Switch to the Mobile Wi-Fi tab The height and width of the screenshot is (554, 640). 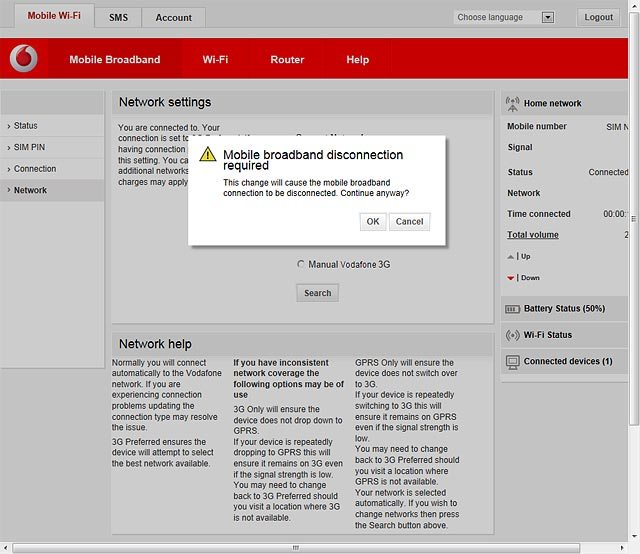[x=54, y=16]
